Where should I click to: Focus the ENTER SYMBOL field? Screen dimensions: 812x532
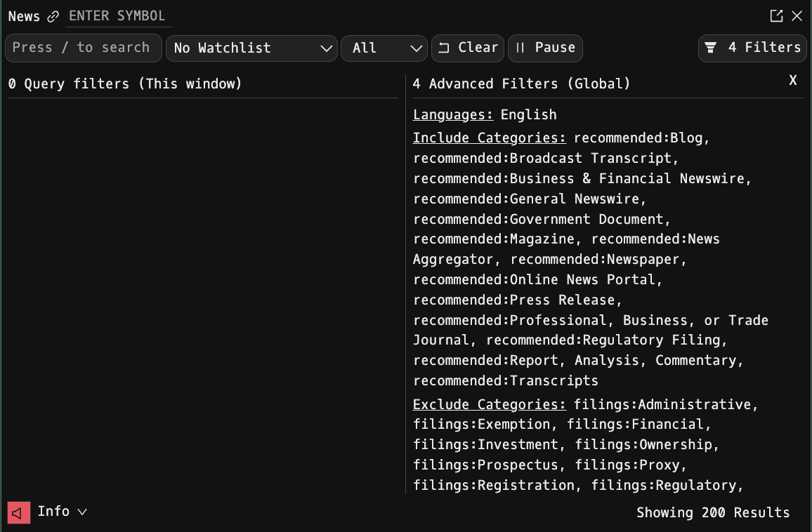(x=117, y=16)
